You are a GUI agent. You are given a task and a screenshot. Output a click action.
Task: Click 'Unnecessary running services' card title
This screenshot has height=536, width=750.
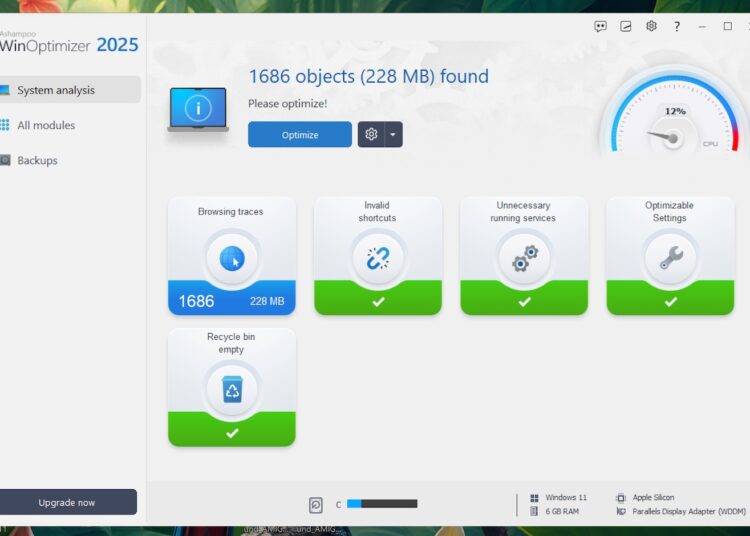523,211
